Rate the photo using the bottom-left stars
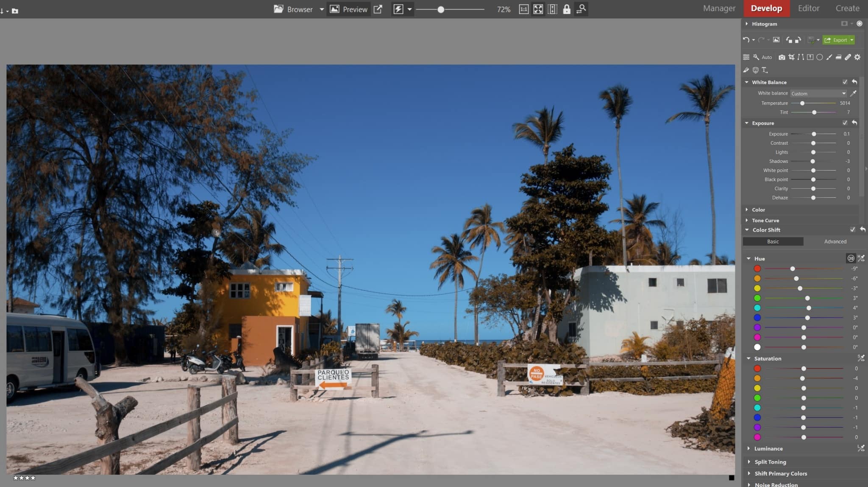This screenshot has height=487, width=868. pos(24,477)
